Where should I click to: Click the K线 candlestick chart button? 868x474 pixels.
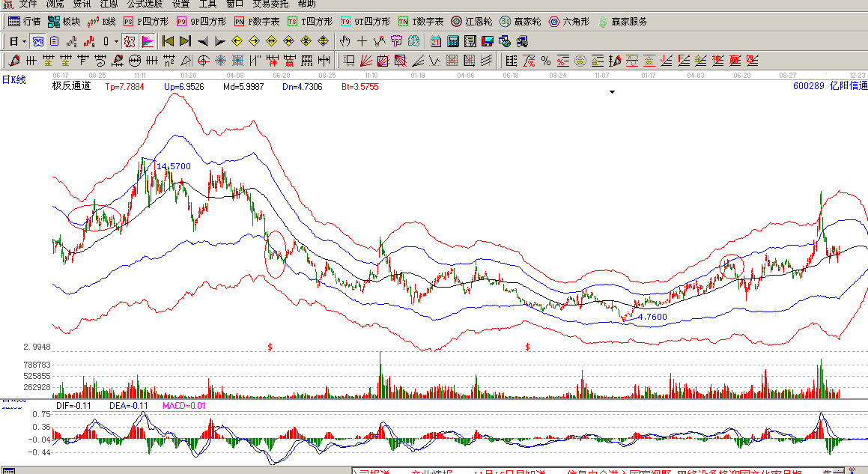102,22
